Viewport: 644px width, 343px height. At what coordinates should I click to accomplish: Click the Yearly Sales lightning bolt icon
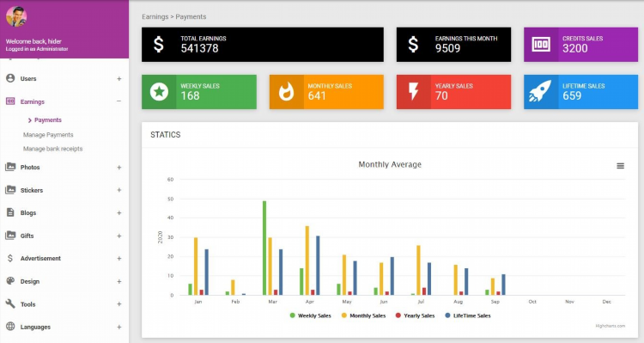point(413,92)
